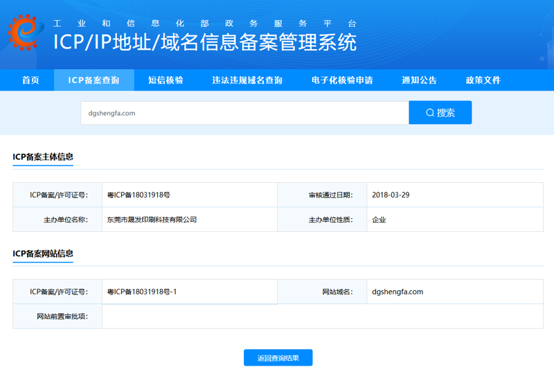Click 工业和信息化部政务服务平台 header text
The width and height of the screenshot is (554, 392).
click(x=204, y=24)
